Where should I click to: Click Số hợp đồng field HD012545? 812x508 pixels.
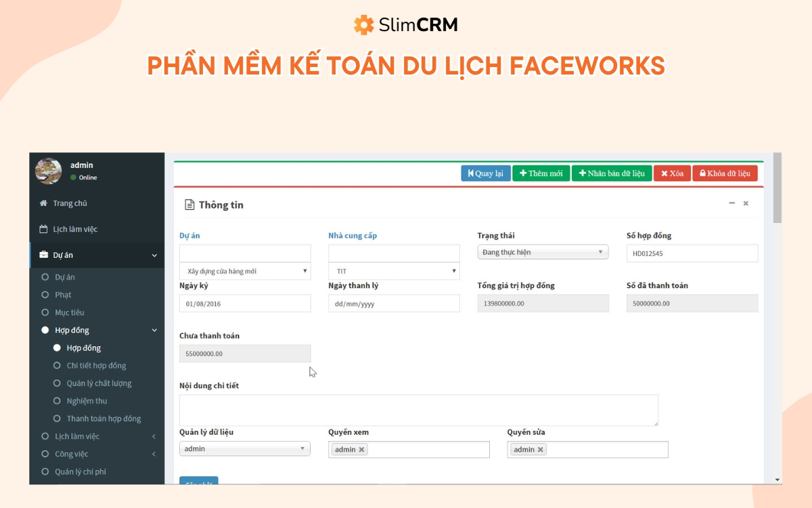(x=692, y=253)
